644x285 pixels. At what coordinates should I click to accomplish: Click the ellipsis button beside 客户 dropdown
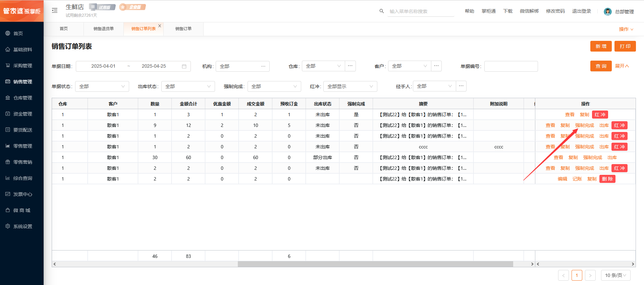(436, 66)
